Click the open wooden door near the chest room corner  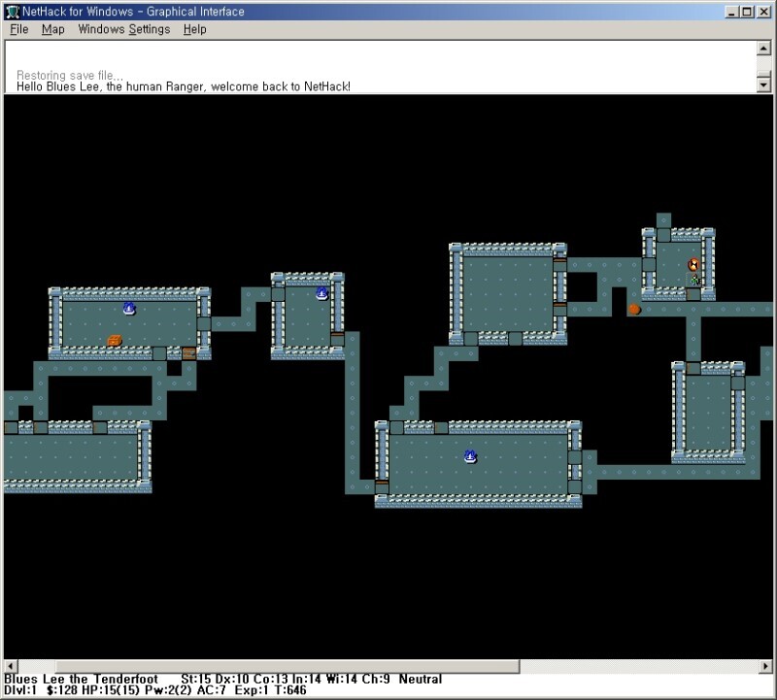click(188, 353)
